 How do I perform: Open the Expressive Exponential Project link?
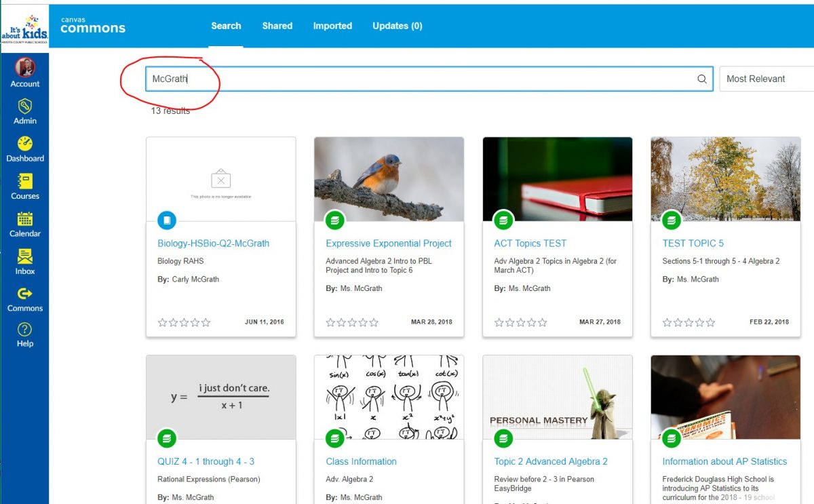[388, 243]
